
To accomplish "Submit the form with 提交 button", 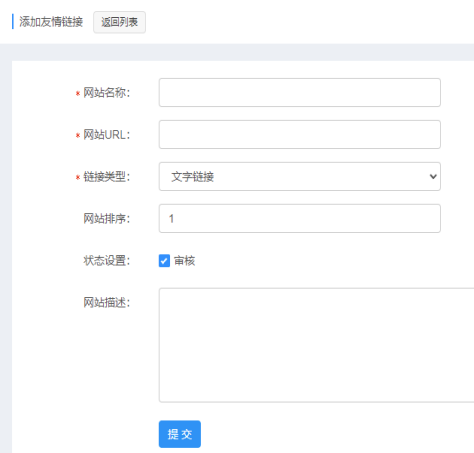I will tap(180, 434).
